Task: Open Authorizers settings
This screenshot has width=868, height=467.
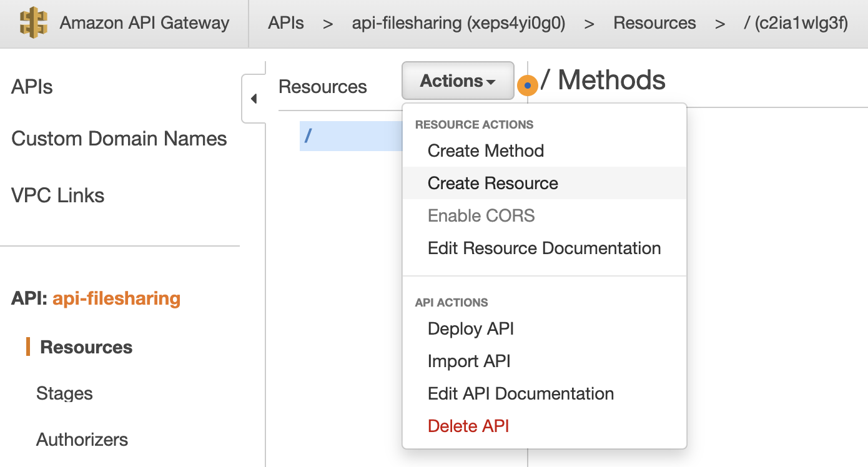Action: pyautogui.click(x=82, y=440)
